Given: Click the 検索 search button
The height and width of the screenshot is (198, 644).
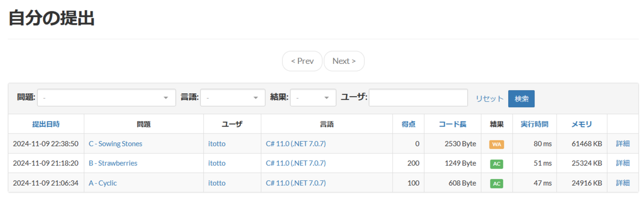Looking at the screenshot, I should 522,99.
